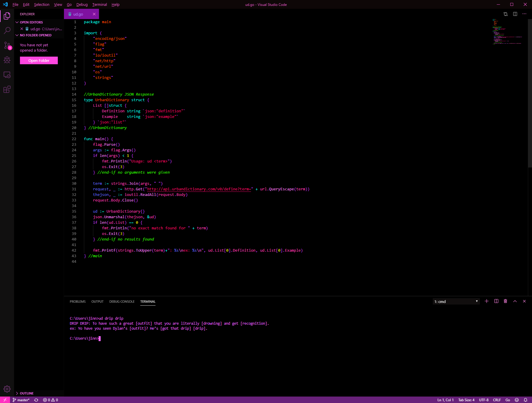Viewport: 532px width, 403px height.
Task: Change the Go language mode
Action: 508,400
